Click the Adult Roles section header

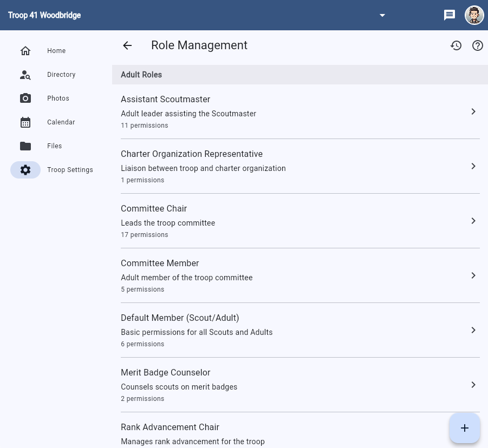click(141, 75)
